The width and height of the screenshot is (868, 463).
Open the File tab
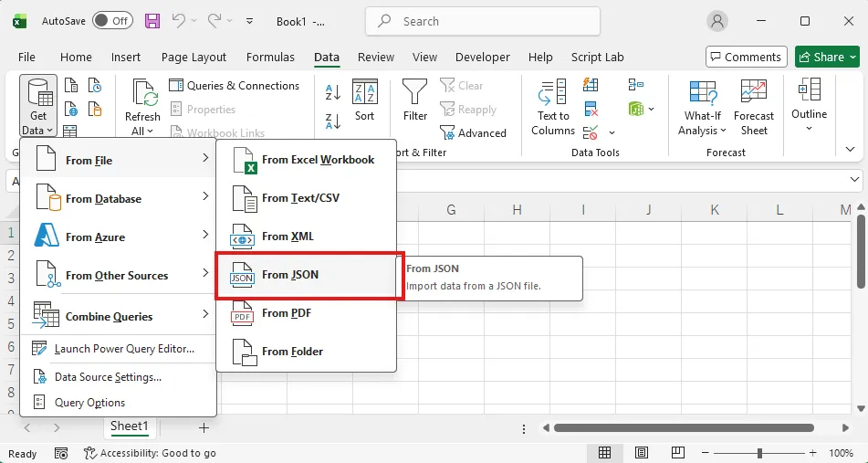(26, 57)
